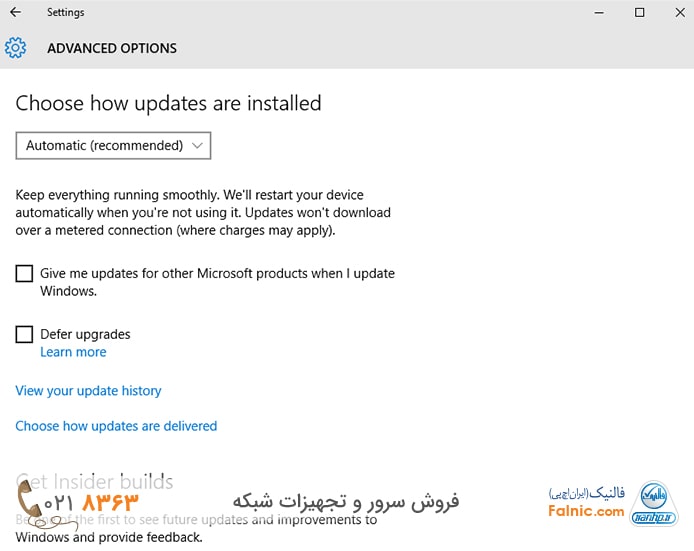The height and width of the screenshot is (551, 694).
Task: Click the Choose how updates are installed heading
Action: click(168, 103)
